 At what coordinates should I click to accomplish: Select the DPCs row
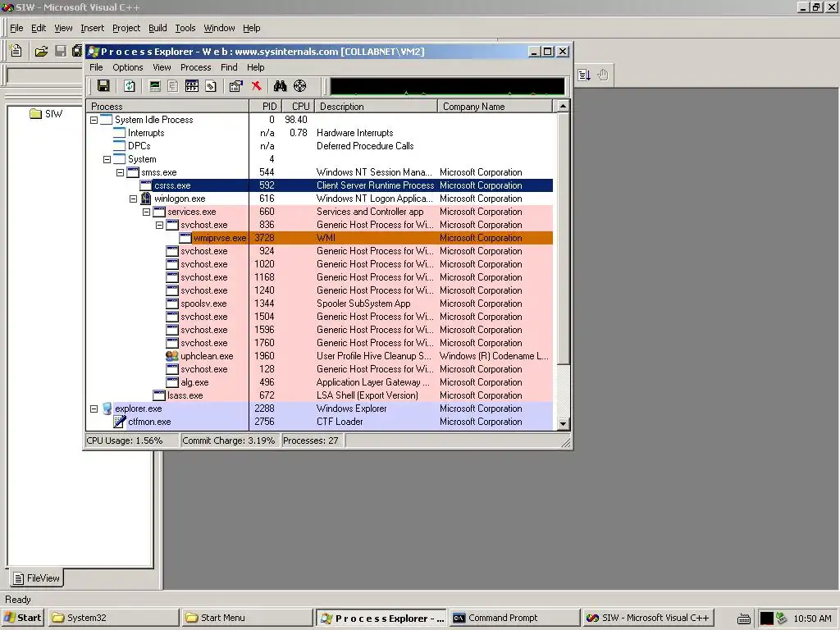coord(319,146)
